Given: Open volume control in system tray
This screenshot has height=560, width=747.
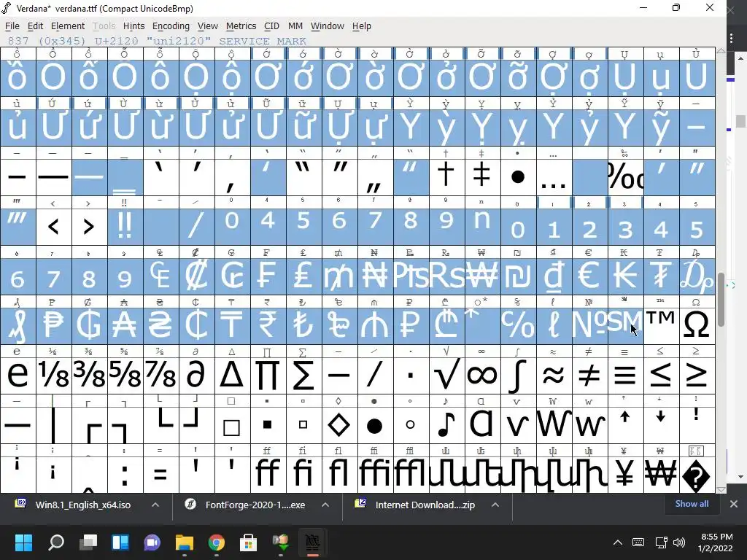Looking at the screenshot, I should click(x=679, y=542).
